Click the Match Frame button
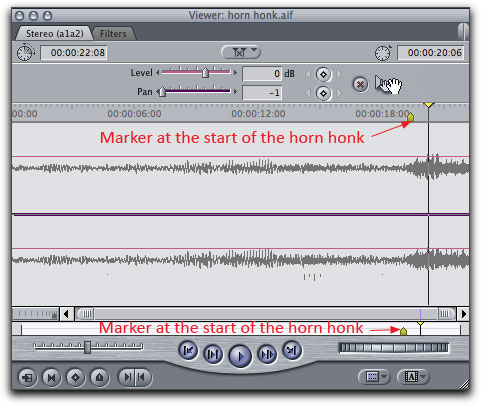Viewport: 481px width, 405px height. point(27,377)
